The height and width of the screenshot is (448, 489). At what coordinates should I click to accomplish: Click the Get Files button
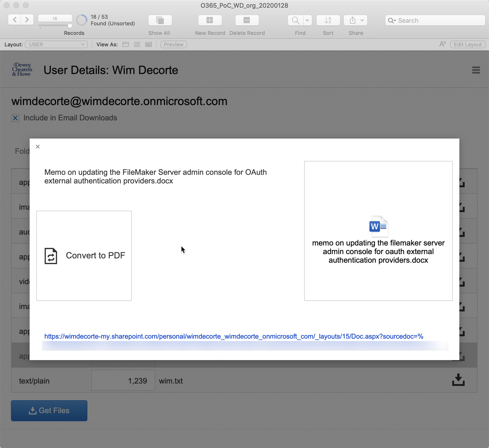pos(49,411)
